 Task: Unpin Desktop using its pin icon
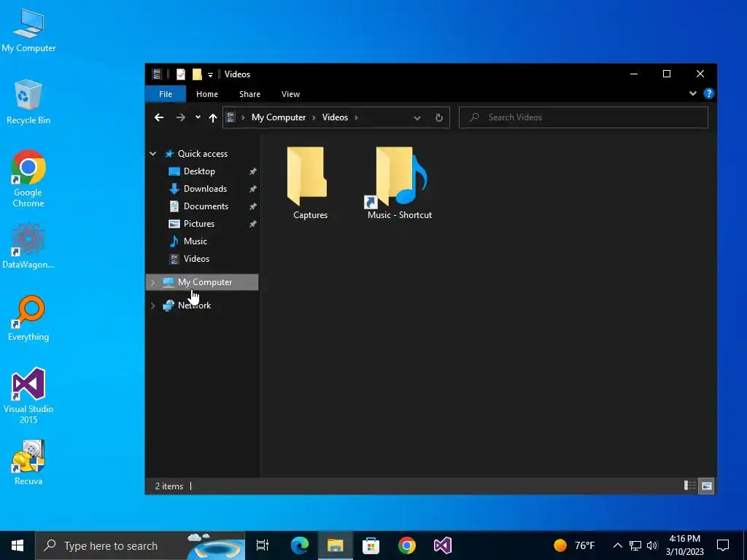[252, 171]
